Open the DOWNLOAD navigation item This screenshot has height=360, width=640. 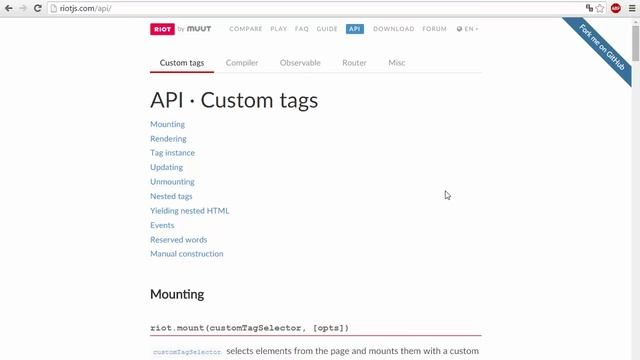click(x=393, y=29)
